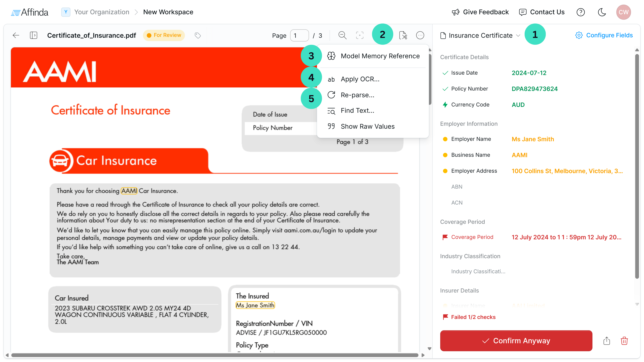Open the help menu

pos(581,12)
